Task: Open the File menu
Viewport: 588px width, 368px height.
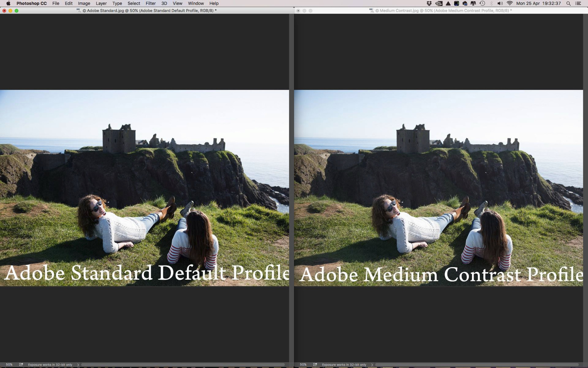Action: [x=56, y=3]
